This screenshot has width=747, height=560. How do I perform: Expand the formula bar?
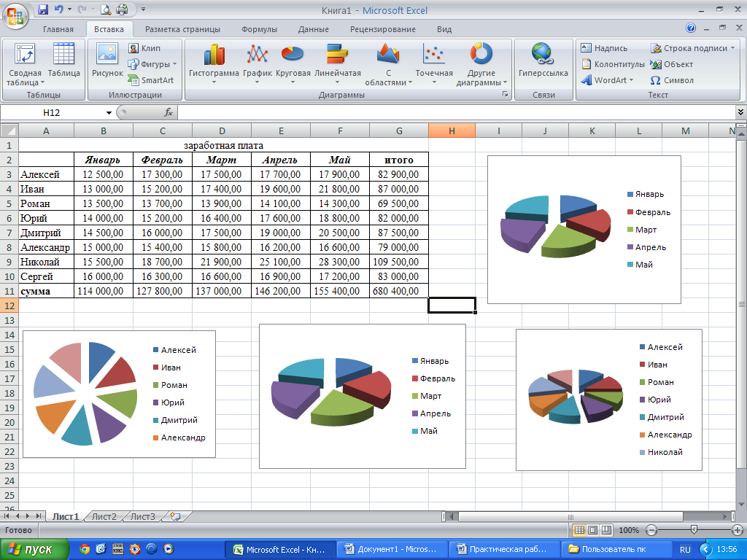(x=740, y=112)
